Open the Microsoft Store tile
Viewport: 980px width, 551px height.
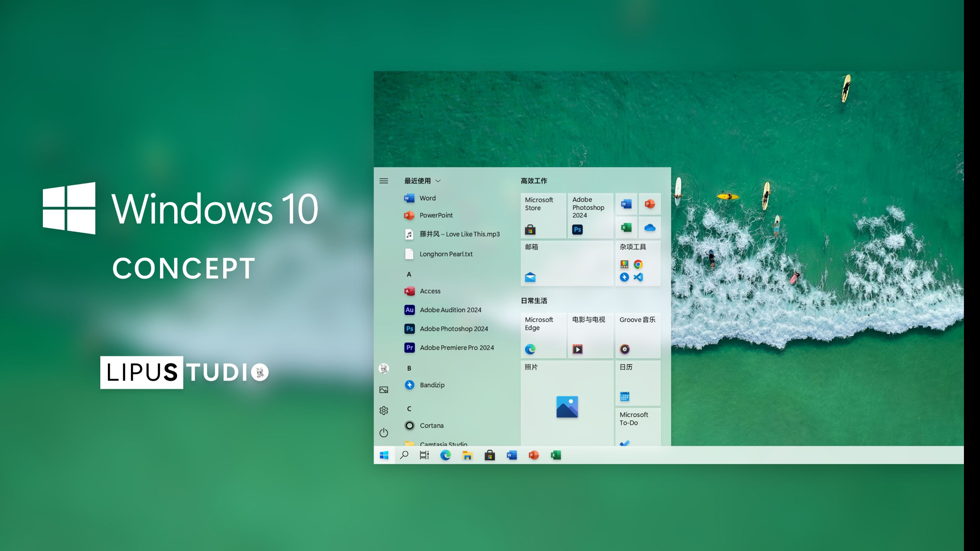pyautogui.click(x=543, y=216)
